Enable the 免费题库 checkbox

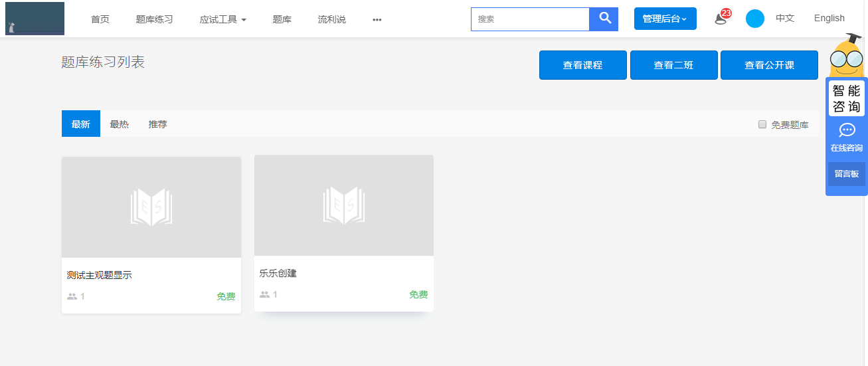tap(762, 124)
